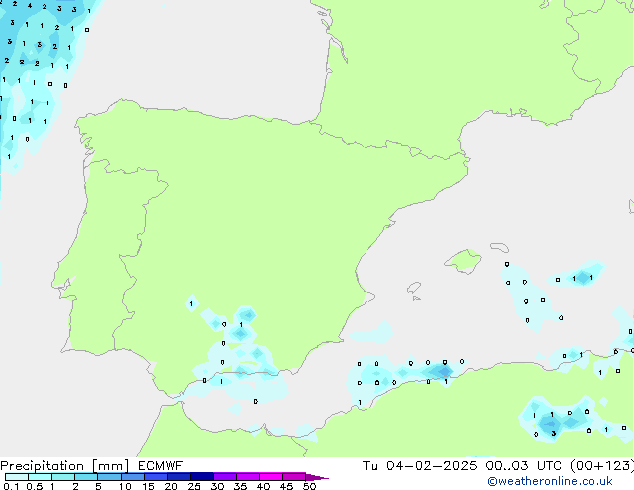
Task: Click the legend value '25'
Action: (x=194, y=486)
